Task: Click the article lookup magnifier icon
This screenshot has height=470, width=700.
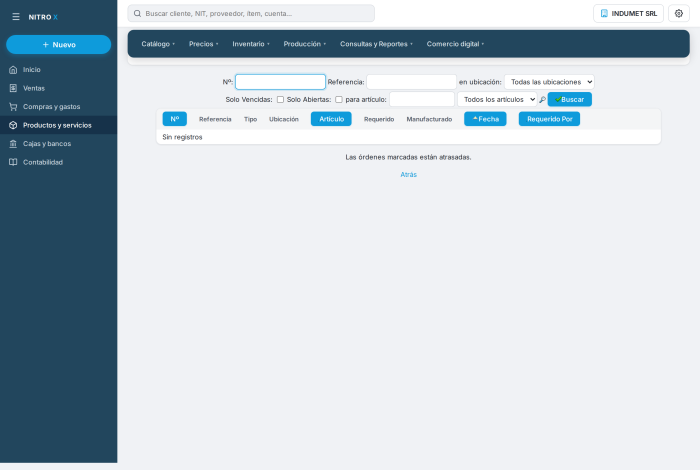Action: pos(542,100)
